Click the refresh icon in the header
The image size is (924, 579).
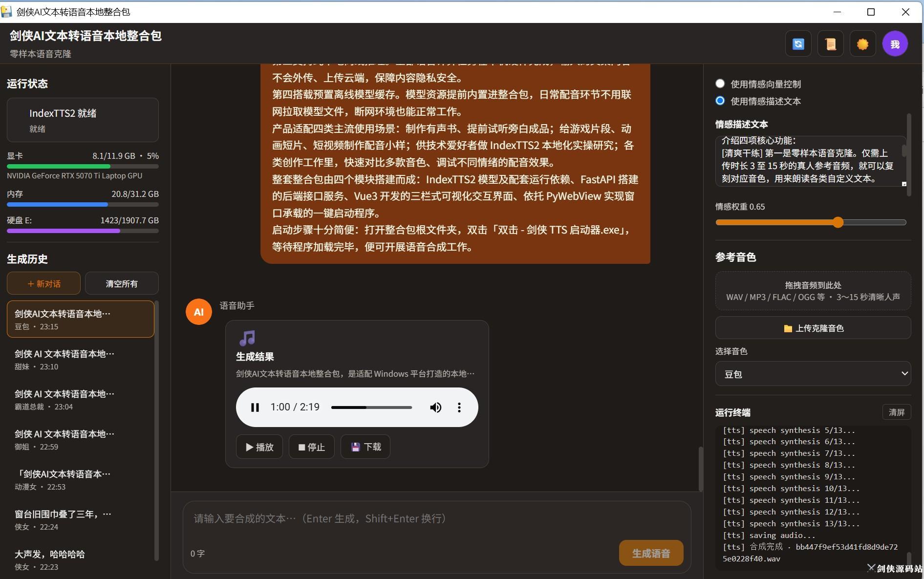click(798, 44)
